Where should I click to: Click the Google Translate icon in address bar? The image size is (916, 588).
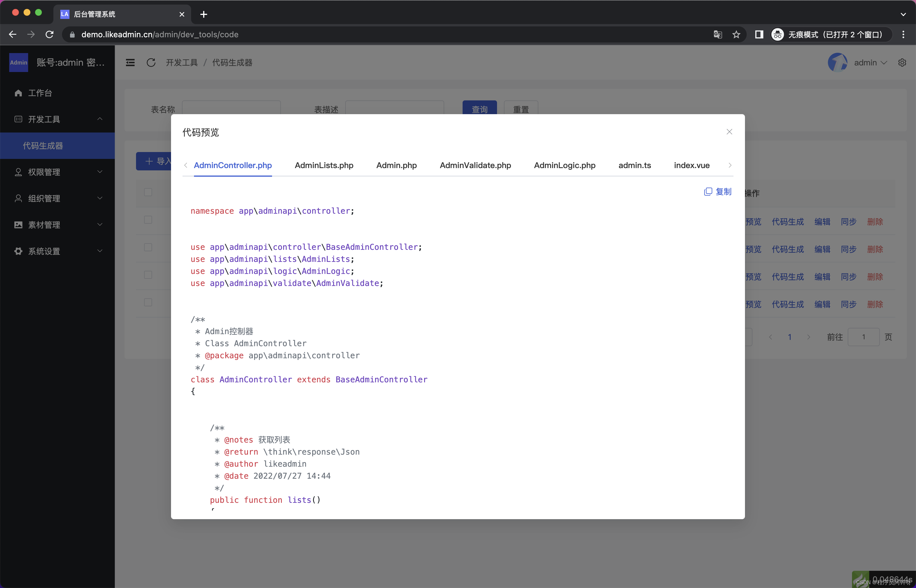coord(718,35)
